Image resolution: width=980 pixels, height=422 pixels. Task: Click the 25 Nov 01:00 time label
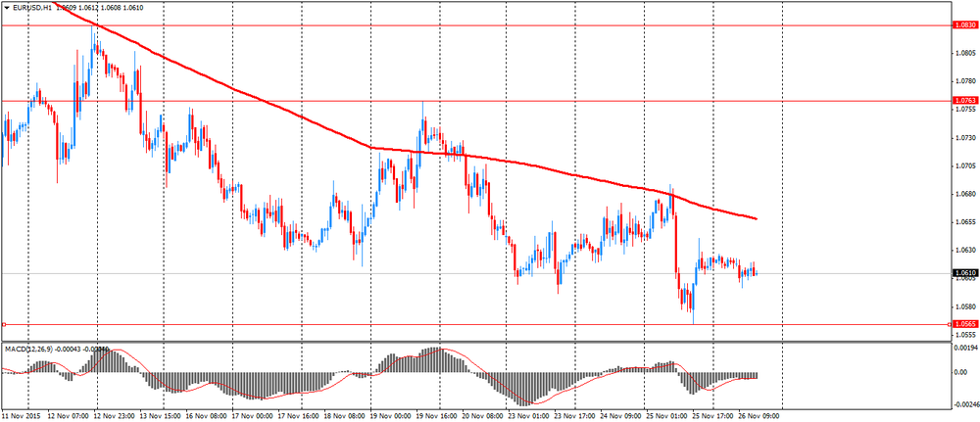point(667,414)
